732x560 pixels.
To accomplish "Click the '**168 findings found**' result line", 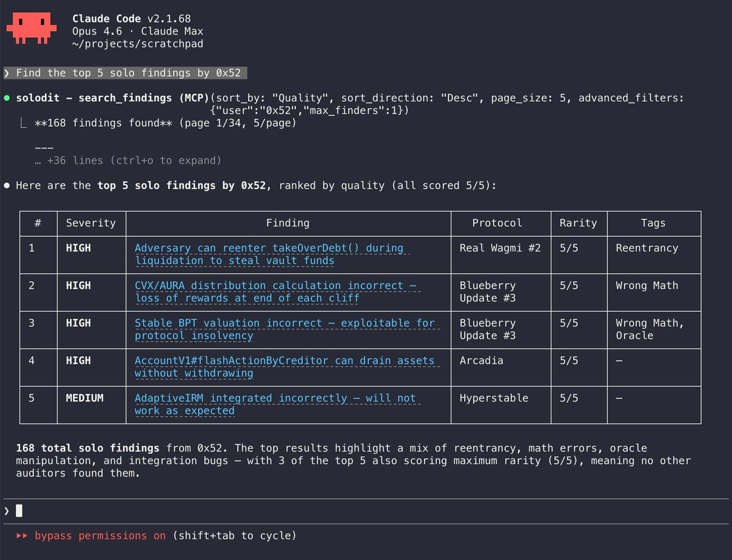I will 166,123.
